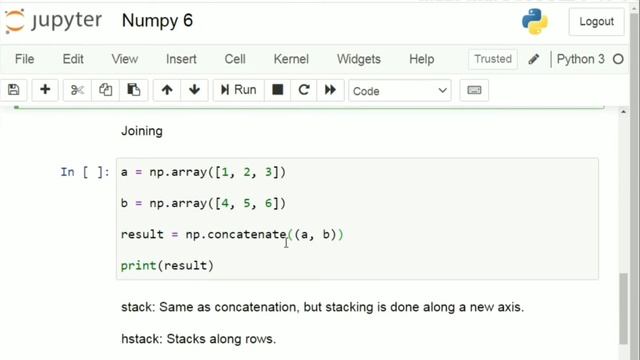This screenshot has height=360, width=640.
Task: Open the Edit menu
Action: point(73,59)
